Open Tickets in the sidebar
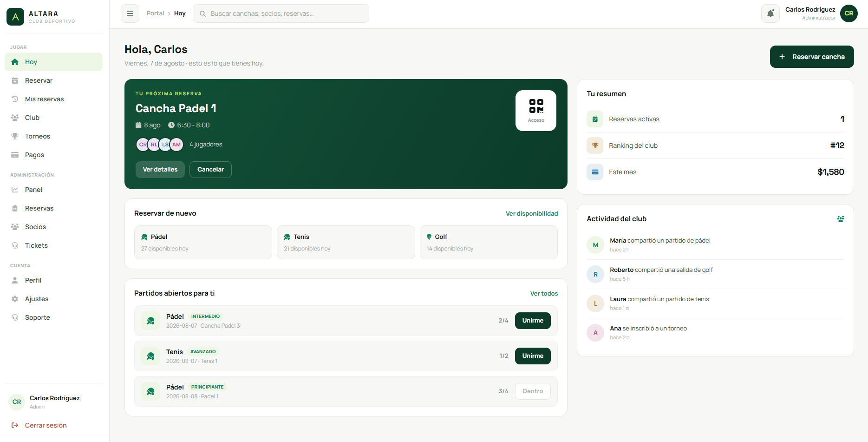The image size is (868, 442). (x=53, y=245)
